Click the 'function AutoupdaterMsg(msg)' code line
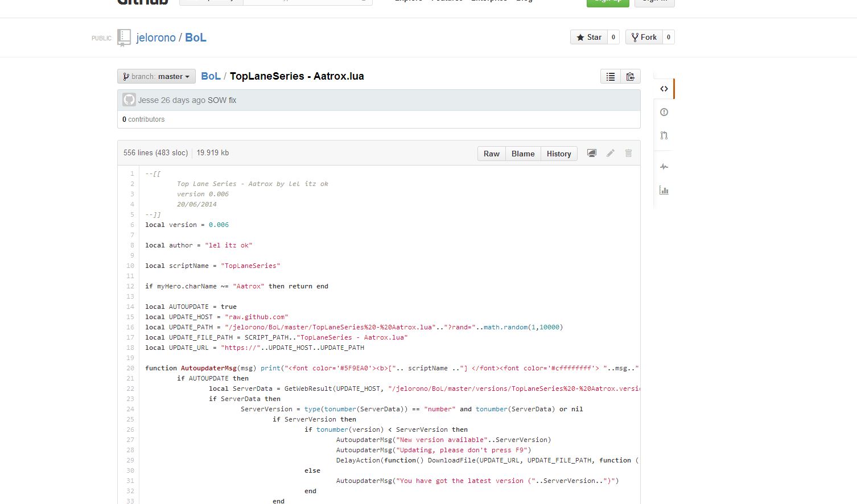 click(392, 368)
